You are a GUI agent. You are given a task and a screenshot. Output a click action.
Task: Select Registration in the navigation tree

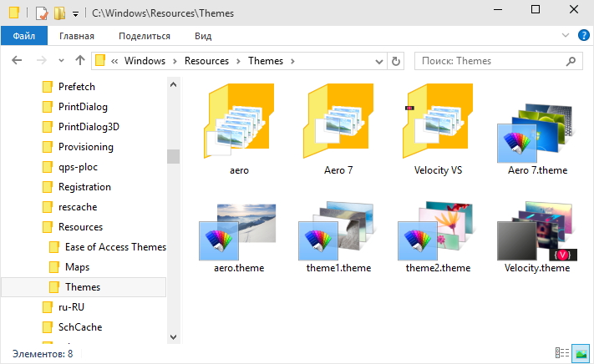(84, 187)
